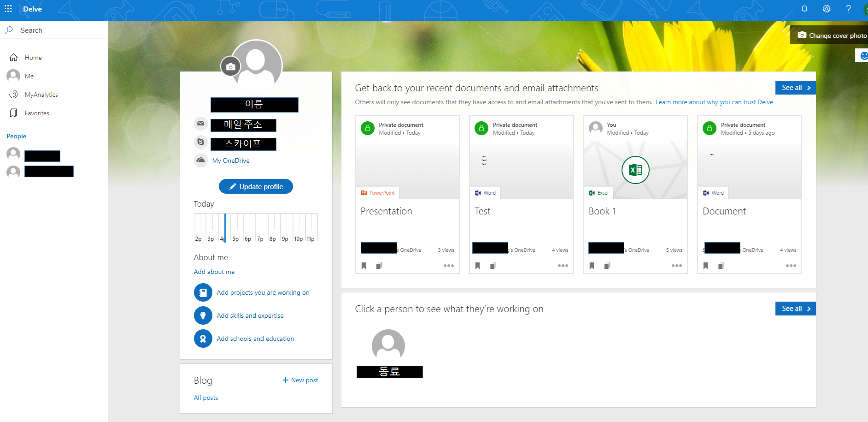Add Test card to a board
This screenshot has height=422, width=868.
(x=493, y=266)
